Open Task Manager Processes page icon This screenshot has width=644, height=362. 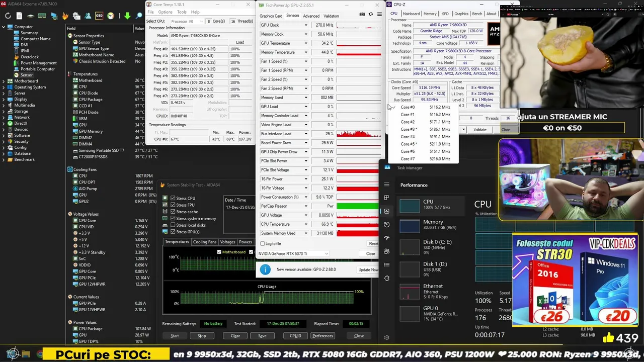click(386, 198)
